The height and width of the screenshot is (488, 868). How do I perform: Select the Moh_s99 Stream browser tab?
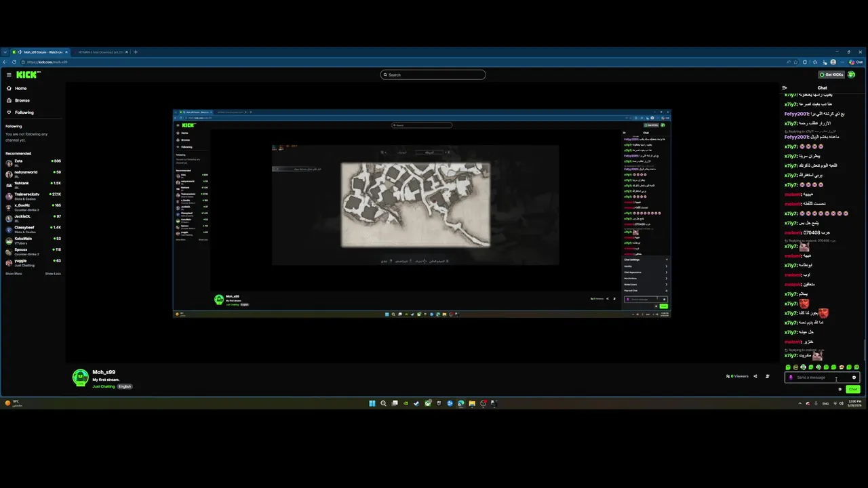[x=41, y=52]
